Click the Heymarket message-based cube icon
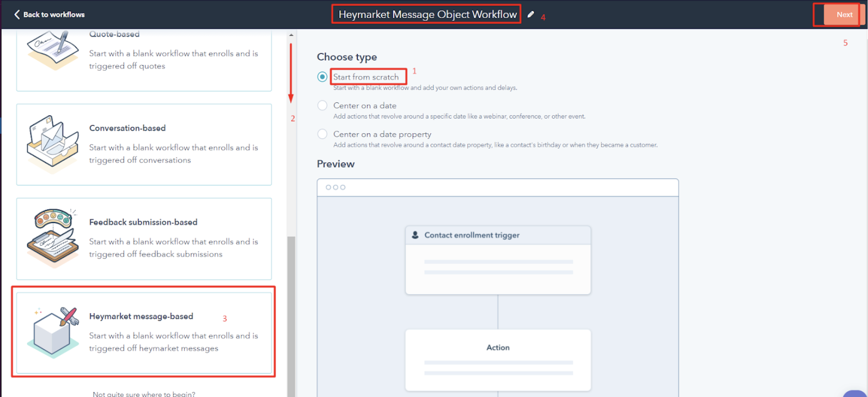The height and width of the screenshot is (397, 868). [53, 332]
